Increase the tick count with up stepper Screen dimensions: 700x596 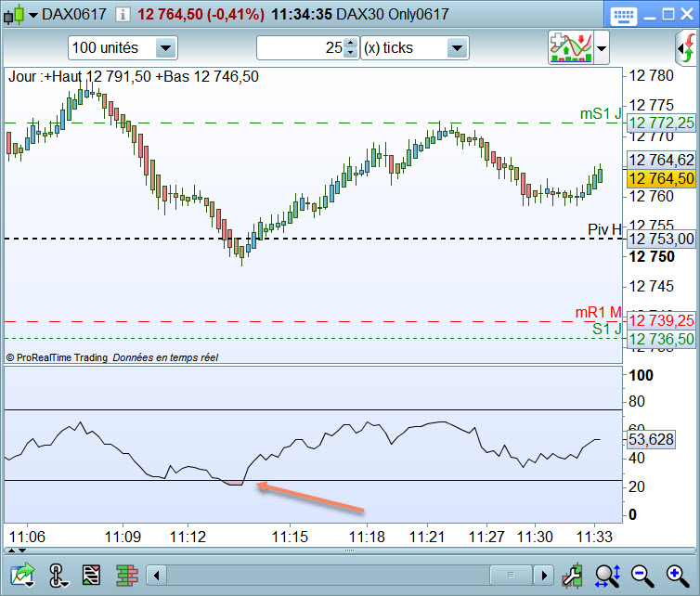point(351,43)
